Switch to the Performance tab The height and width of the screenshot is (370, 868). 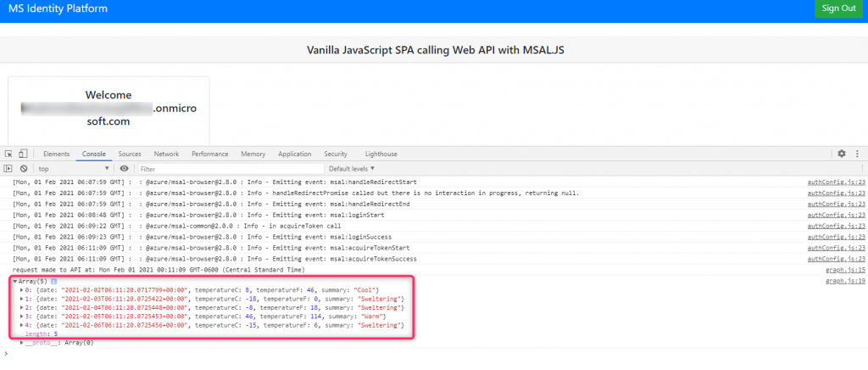[x=210, y=154]
